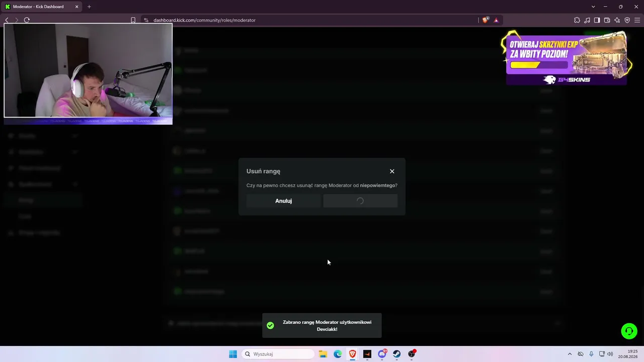Click the Anuluj button

coord(283,201)
